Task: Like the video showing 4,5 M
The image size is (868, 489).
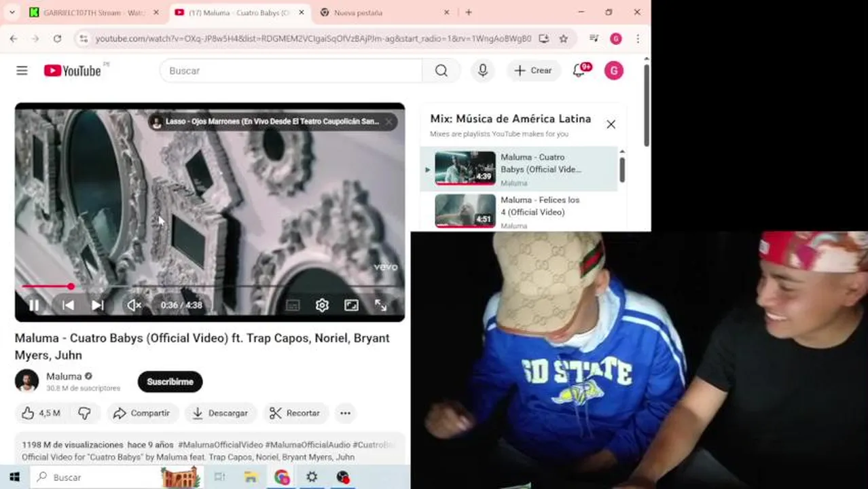Action: point(41,413)
